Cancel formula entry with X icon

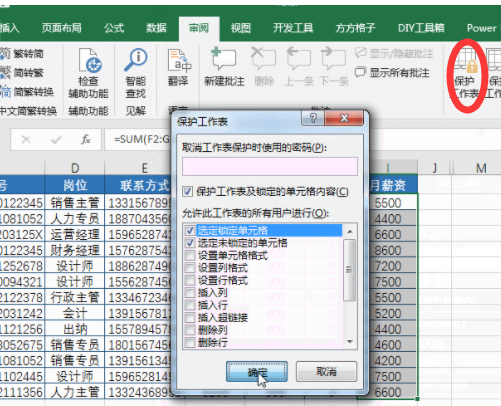[26, 139]
